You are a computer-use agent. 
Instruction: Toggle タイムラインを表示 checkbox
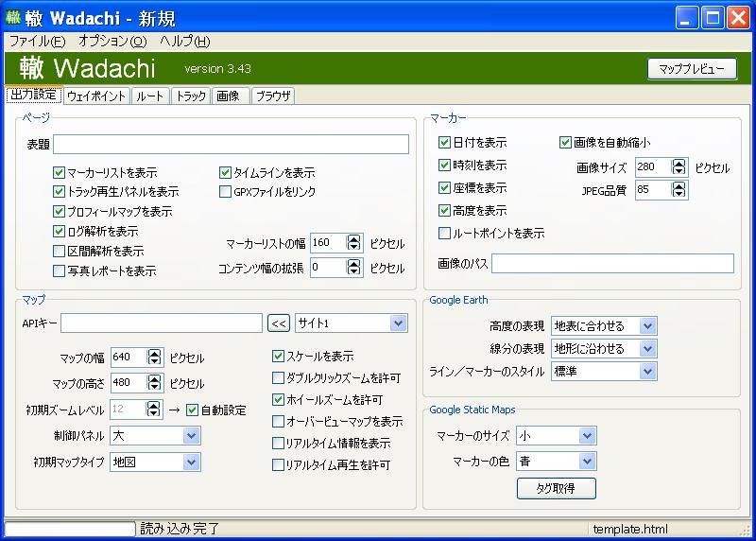pyautogui.click(x=225, y=172)
